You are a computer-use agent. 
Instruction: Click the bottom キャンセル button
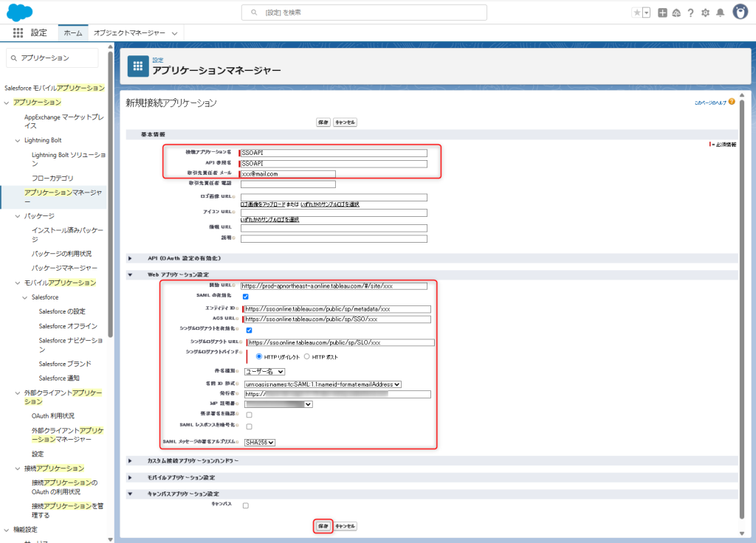(345, 526)
